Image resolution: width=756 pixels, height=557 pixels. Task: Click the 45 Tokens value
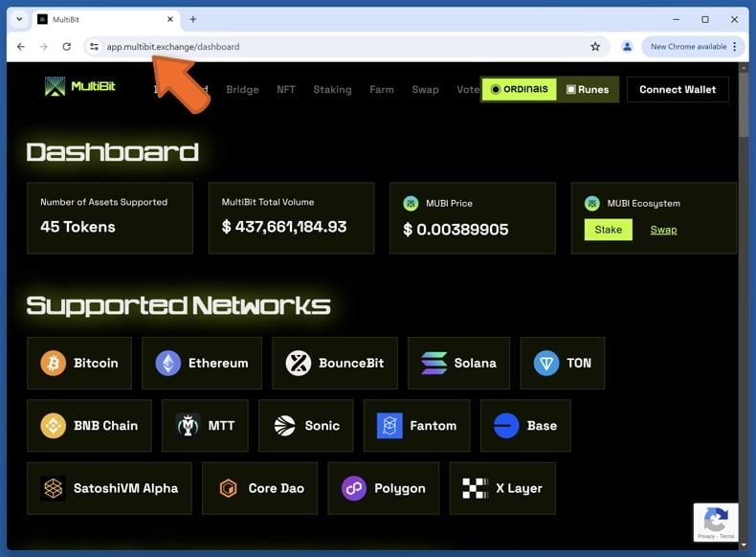78,227
